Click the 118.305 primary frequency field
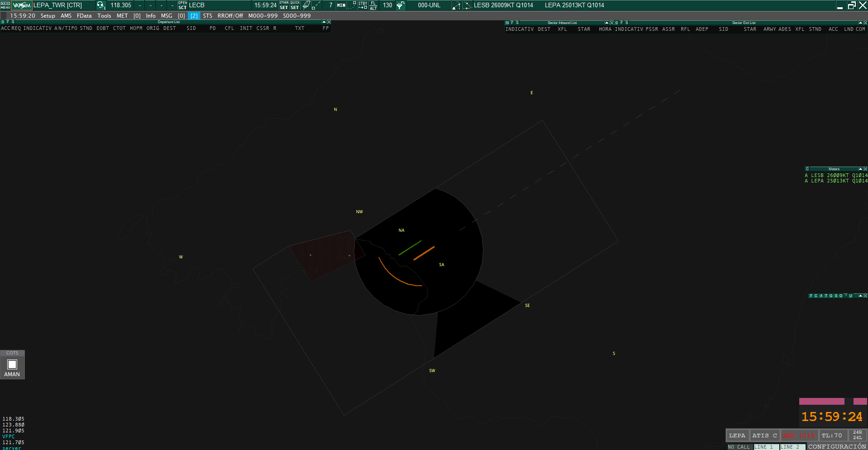The image size is (868, 450). (x=121, y=5)
